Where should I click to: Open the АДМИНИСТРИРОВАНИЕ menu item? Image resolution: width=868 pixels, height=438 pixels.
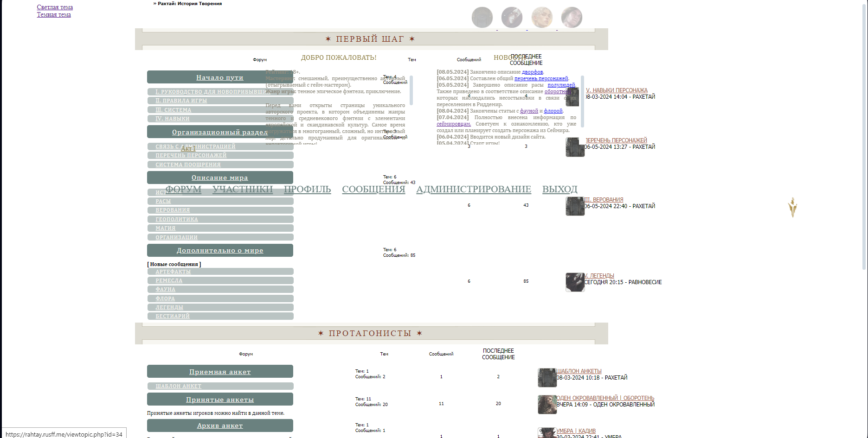pyautogui.click(x=474, y=189)
